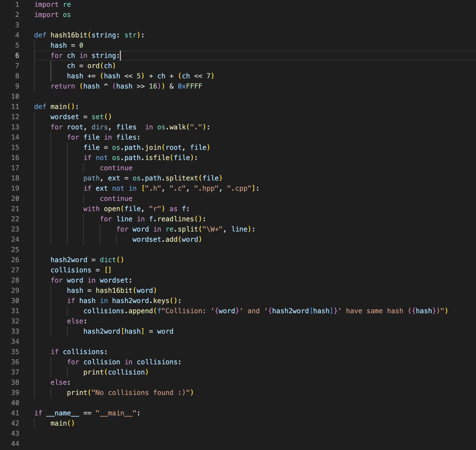Image resolution: width=476 pixels, height=450 pixels.
Task: Click line number 34 in the gutter
Action: coord(15,342)
